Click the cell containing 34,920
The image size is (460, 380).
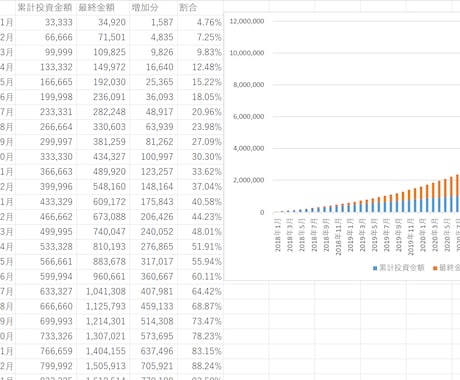103,22
